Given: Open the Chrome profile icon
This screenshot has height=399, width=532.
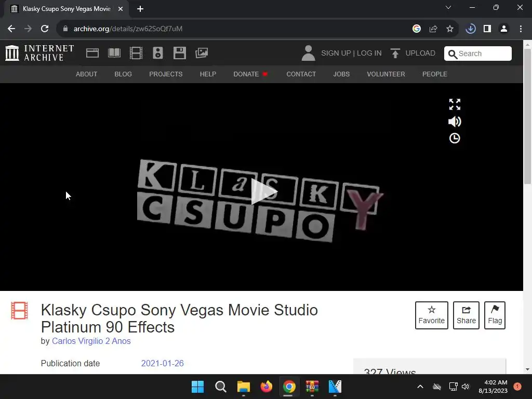Looking at the screenshot, I should (x=504, y=29).
